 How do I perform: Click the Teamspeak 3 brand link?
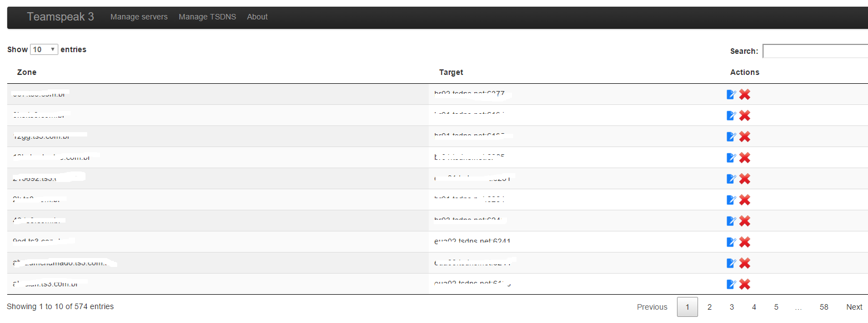[x=61, y=17]
